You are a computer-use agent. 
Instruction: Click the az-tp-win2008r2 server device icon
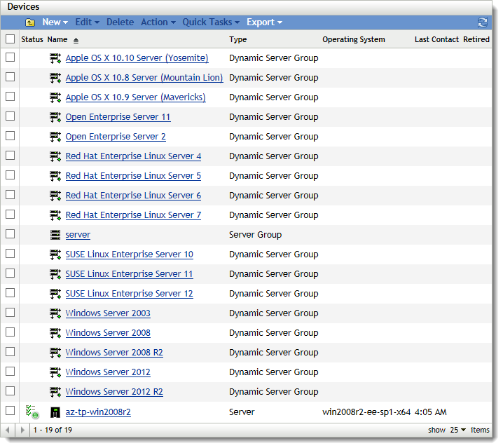pyautogui.click(x=55, y=412)
